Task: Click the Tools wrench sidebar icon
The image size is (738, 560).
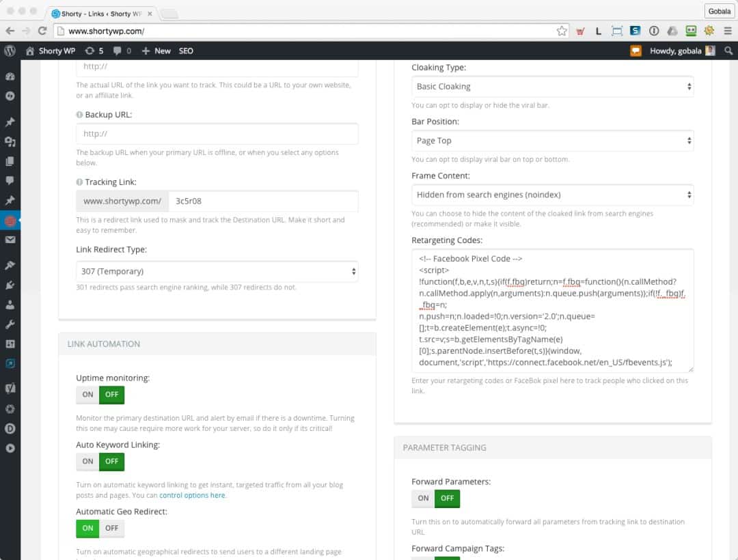Action: 10,324
